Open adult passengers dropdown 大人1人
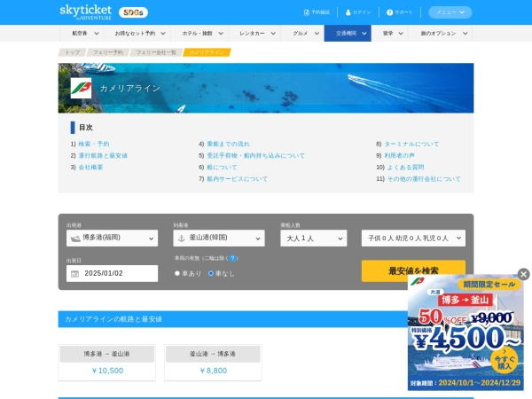Viewport: 532px width, 399px height. pos(314,239)
